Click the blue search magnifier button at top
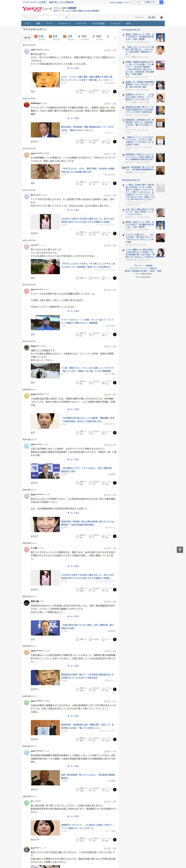The image size is (186, 868). [x=161, y=2]
